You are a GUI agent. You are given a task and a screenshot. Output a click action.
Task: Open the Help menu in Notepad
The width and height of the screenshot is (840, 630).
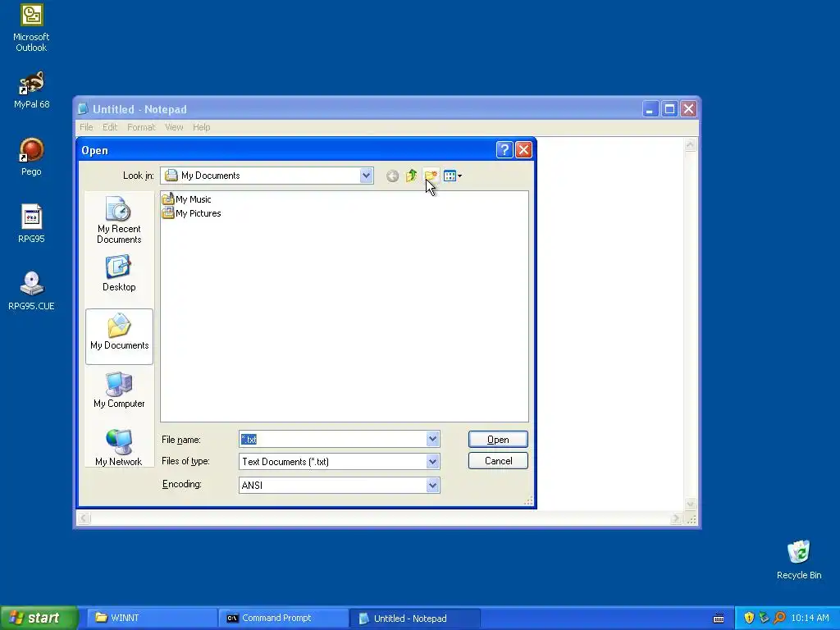(202, 127)
